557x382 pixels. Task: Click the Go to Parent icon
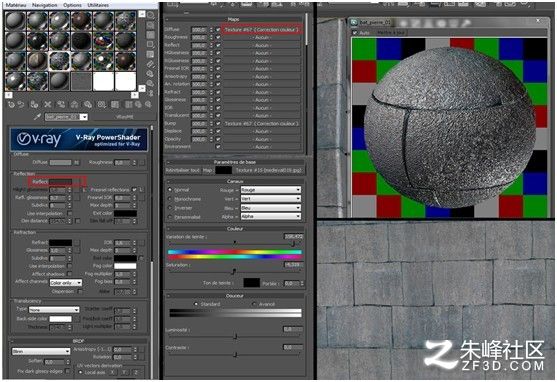coord(138,104)
